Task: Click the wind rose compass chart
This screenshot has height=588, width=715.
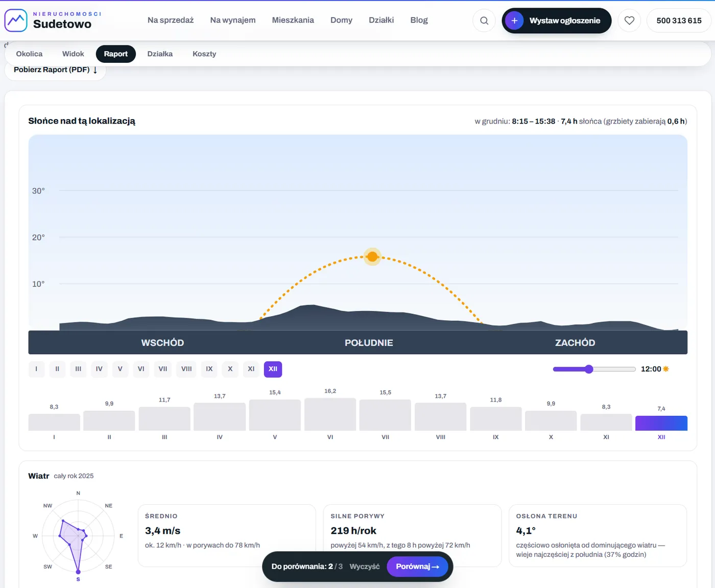Action: point(78,536)
